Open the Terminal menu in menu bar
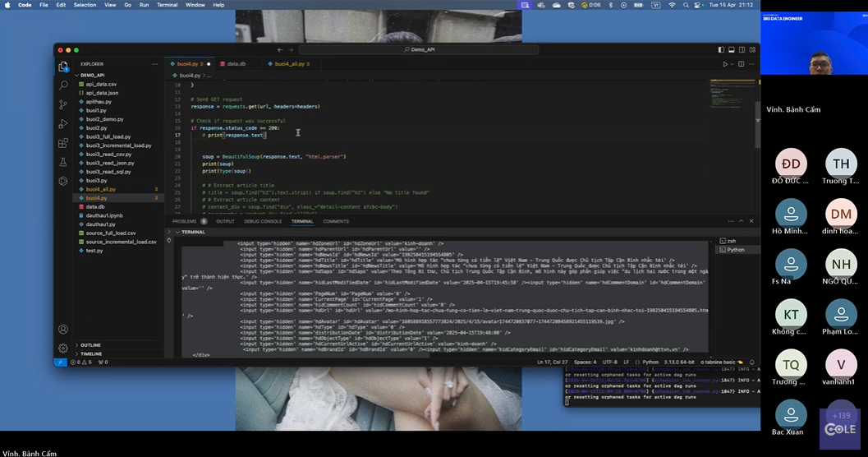This screenshot has height=457, width=868. [x=168, y=5]
